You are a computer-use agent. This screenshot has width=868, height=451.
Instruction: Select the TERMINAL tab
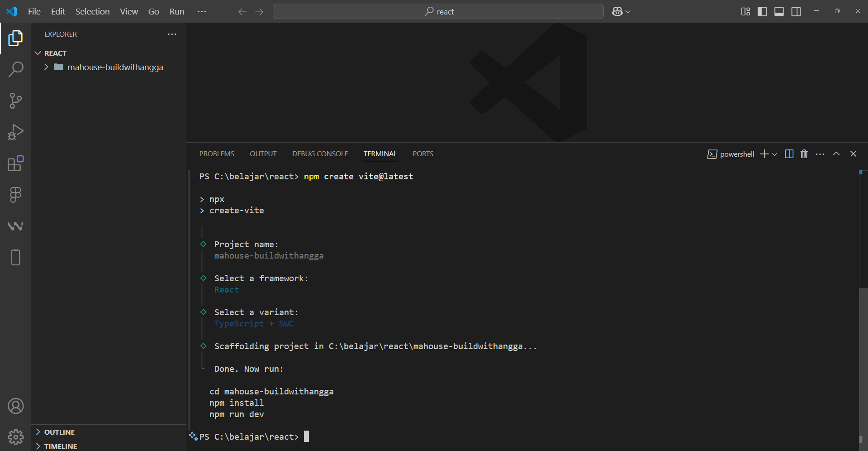[x=380, y=154]
